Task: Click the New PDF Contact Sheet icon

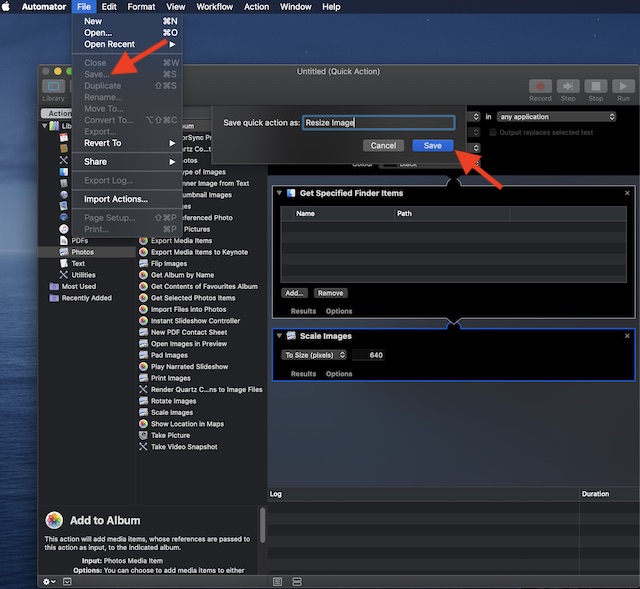Action: point(143,332)
